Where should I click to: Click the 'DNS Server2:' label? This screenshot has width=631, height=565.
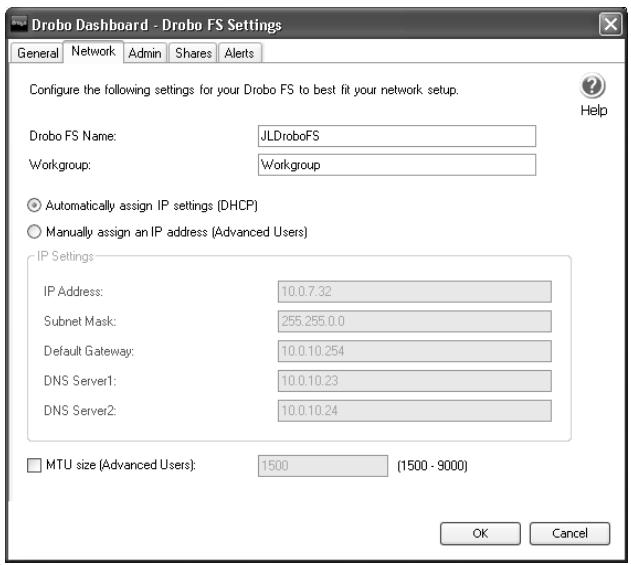80,410
